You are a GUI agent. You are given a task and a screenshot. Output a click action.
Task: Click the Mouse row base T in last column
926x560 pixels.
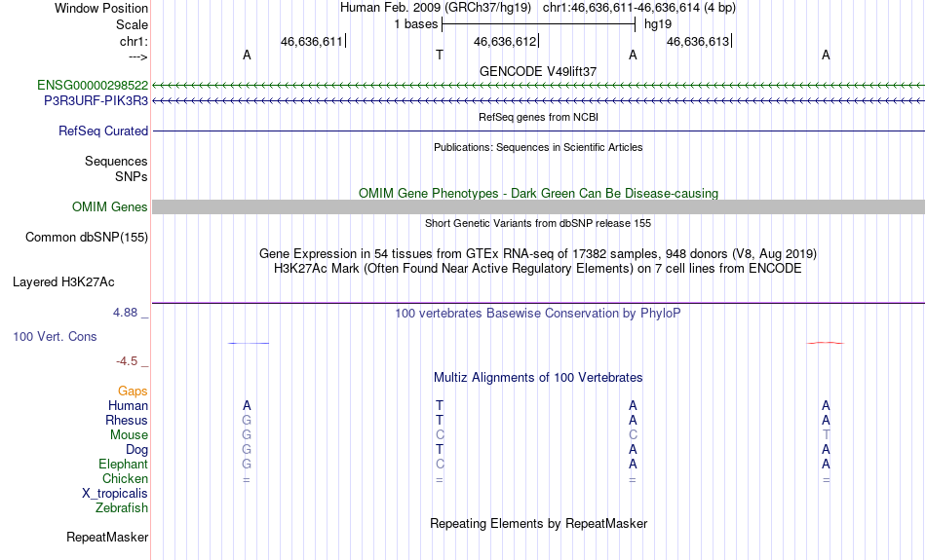pos(826,435)
